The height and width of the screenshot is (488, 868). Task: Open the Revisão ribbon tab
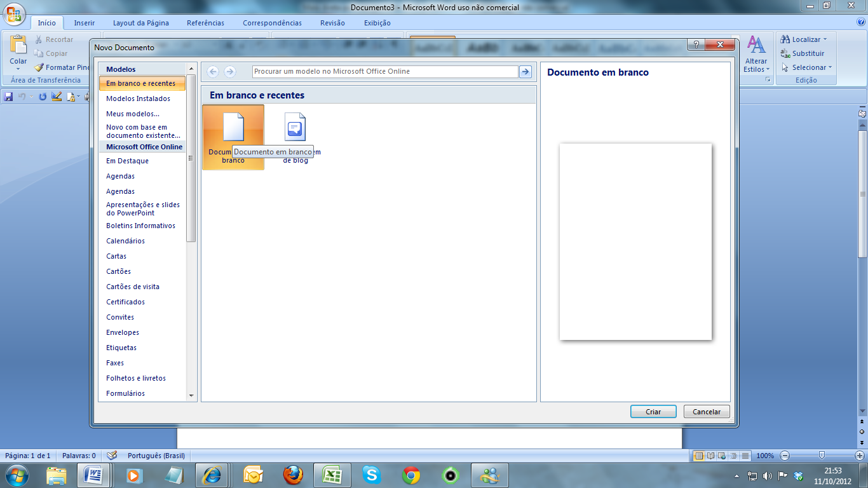[333, 23]
